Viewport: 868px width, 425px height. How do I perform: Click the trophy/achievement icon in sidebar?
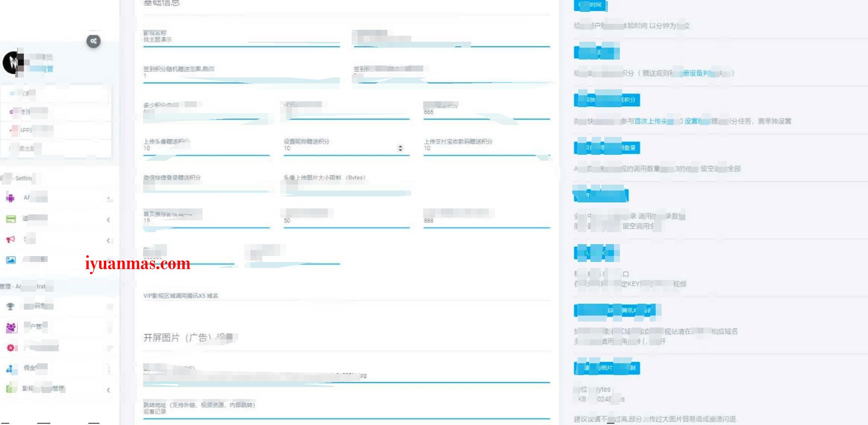tap(10, 306)
